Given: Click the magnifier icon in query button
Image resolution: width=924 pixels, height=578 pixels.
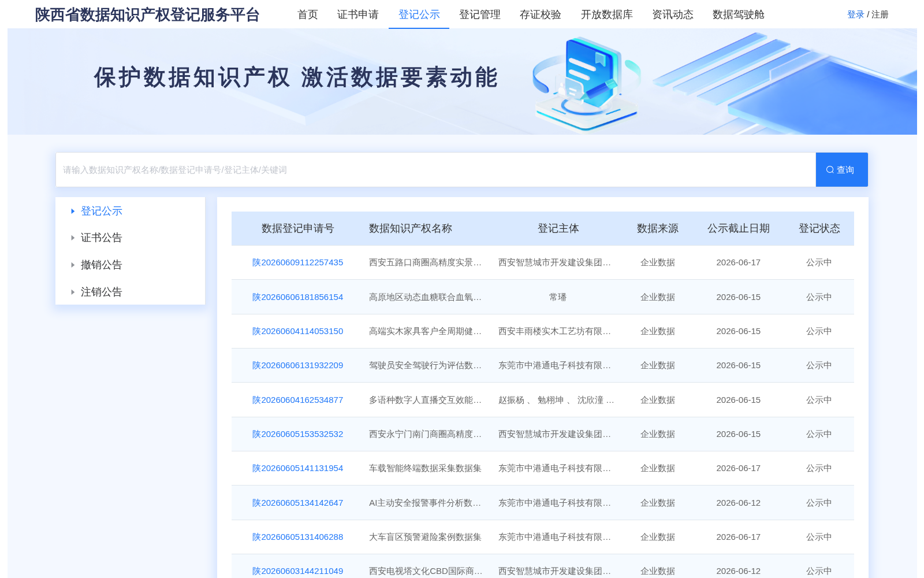Looking at the screenshot, I should (830, 170).
